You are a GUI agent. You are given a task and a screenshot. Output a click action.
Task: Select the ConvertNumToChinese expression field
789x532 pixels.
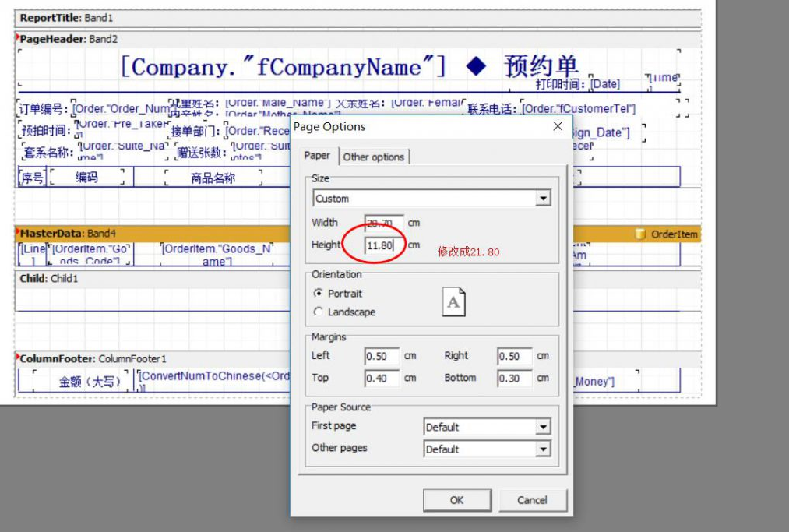point(214,381)
